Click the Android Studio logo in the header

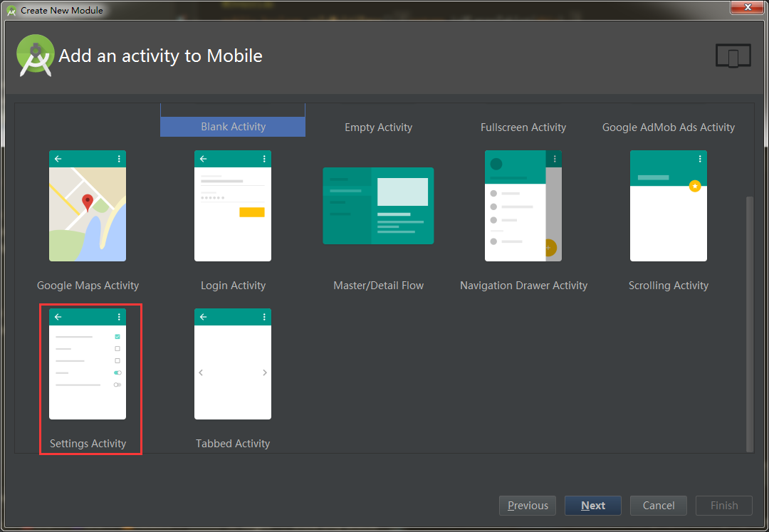click(35, 55)
